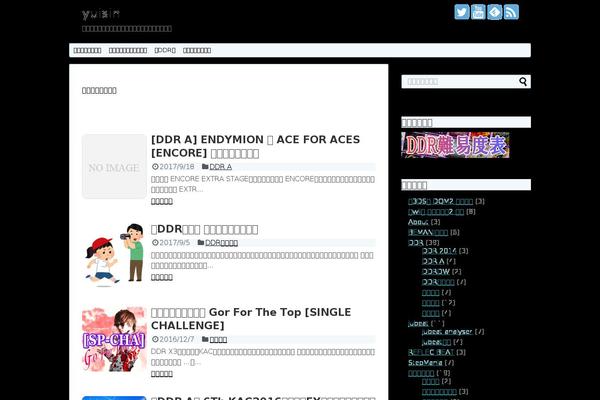Open the DDR2W subcategory in sidebar

tap(436, 271)
